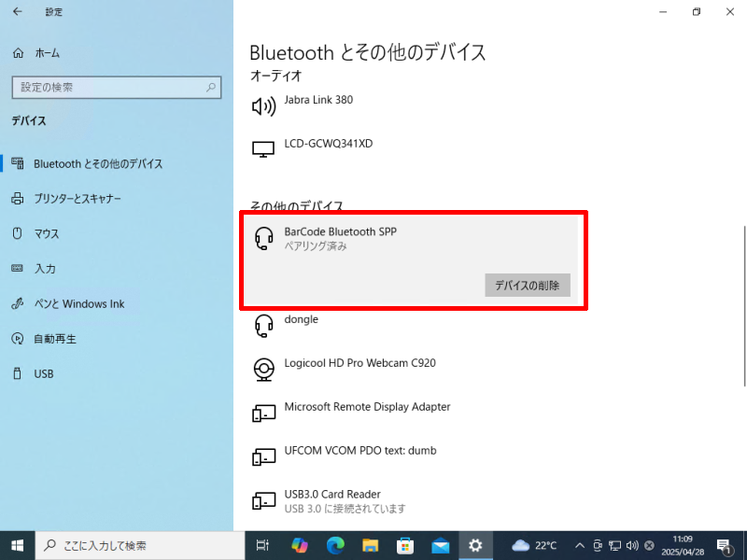747x560 pixels.
Task: Click the USB3.0 Card Reader device icon
Action: click(x=264, y=501)
